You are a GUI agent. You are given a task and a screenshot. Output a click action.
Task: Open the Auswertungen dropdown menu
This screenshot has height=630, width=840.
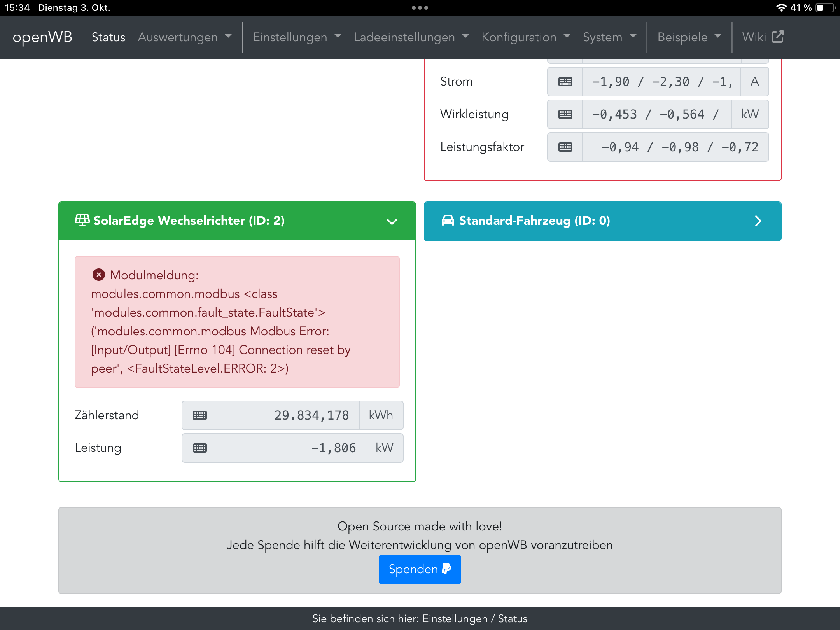pyautogui.click(x=184, y=37)
